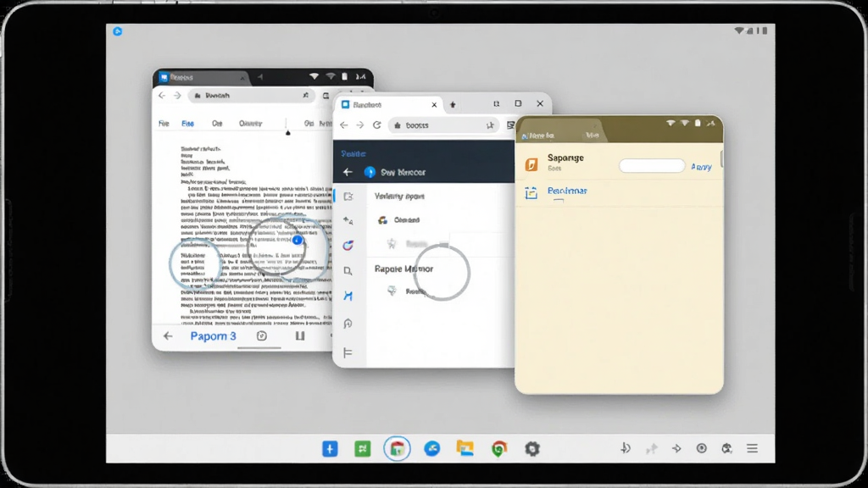This screenshot has height=488, width=868.
Task: Open the first menu item in the document window
Action: tap(164, 124)
